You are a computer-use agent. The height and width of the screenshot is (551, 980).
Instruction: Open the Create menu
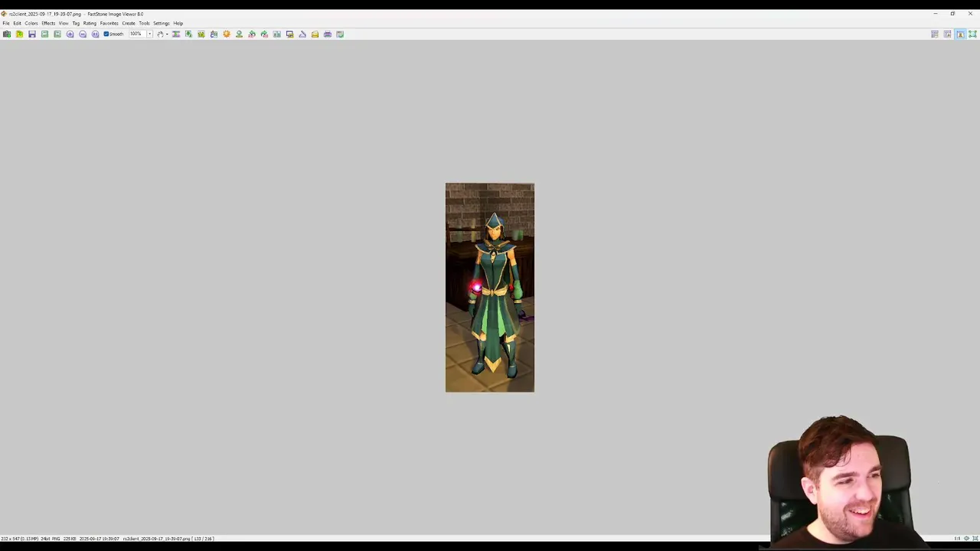click(129, 23)
